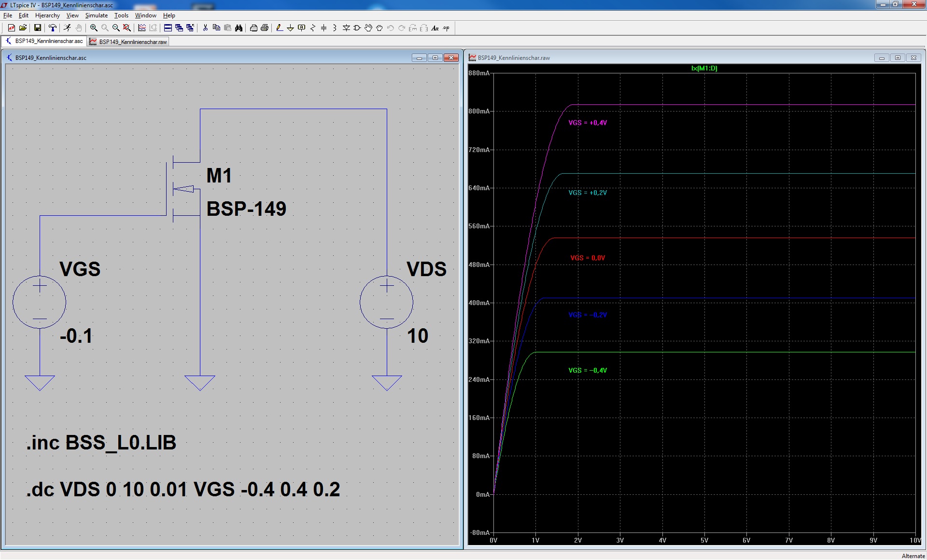Open the Help menu

[169, 15]
